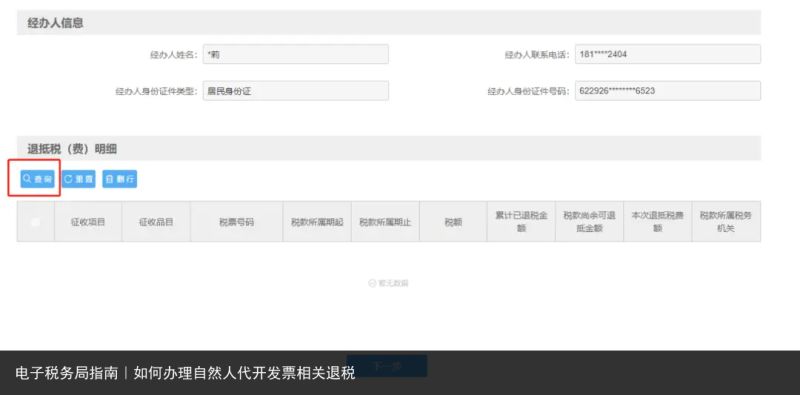Screen dimensions: 800x395
Task: Click the 税款所属期止 column header
Action: pos(385,222)
